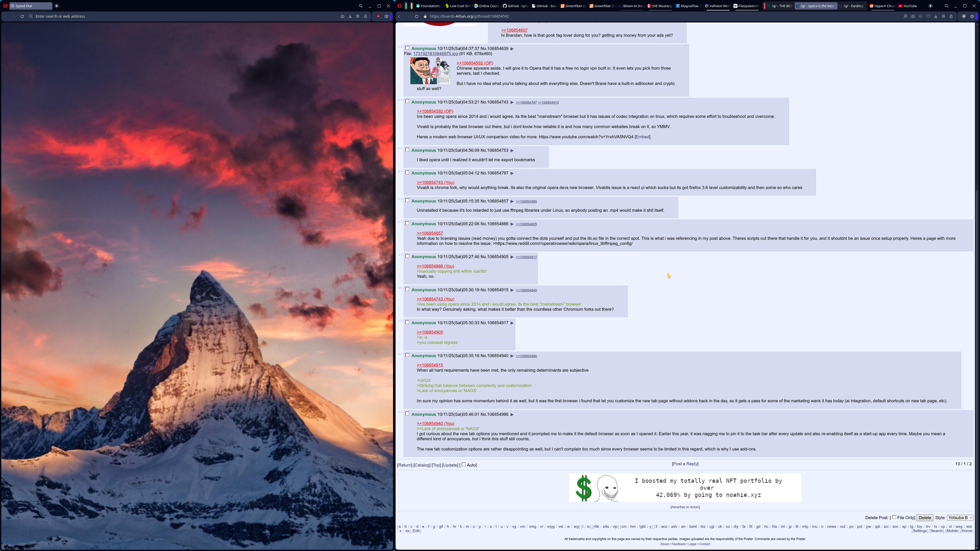Check the File Only delete option
Viewport: 980px width, 551px height.
click(x=894, y=517)
